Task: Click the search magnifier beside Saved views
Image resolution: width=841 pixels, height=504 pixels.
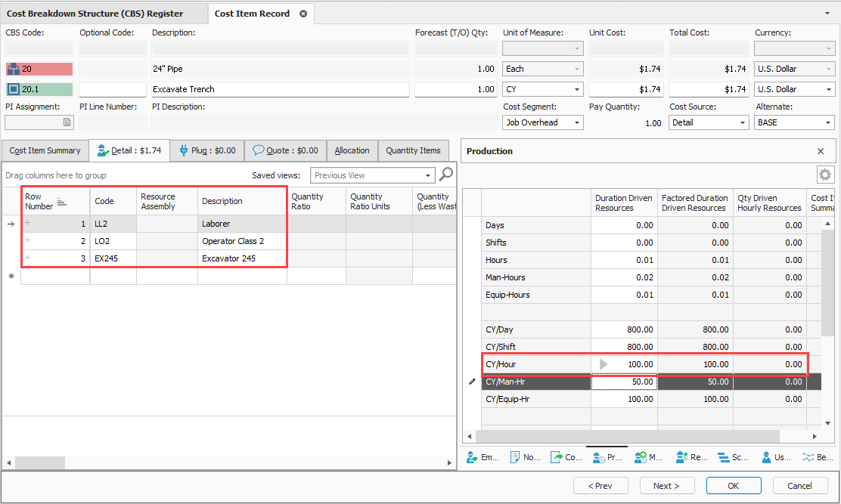Action: coord(446,175)
